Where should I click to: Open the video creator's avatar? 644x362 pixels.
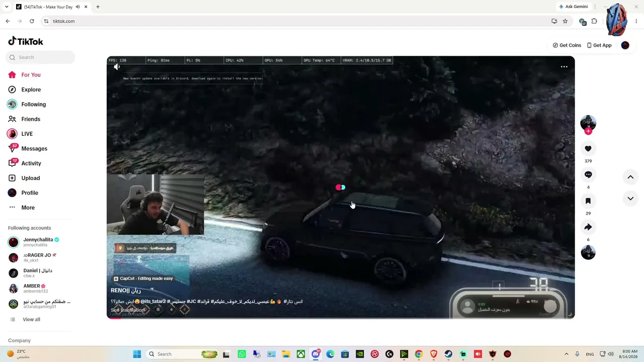pos(588,122)
